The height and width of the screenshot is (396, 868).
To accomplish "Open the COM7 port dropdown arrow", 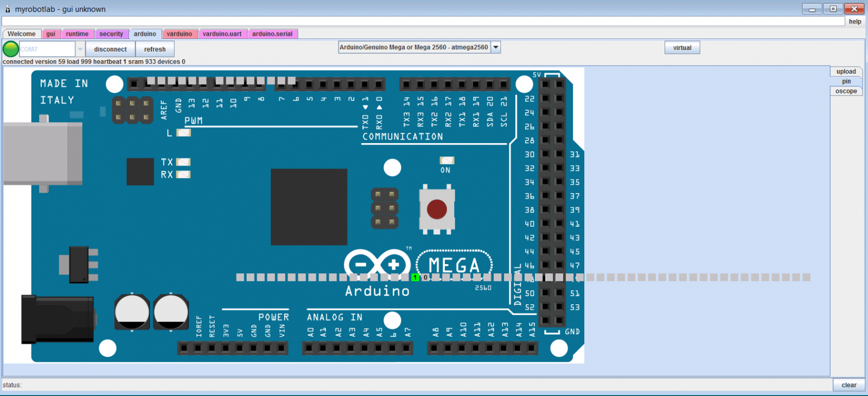I will 80,49.
